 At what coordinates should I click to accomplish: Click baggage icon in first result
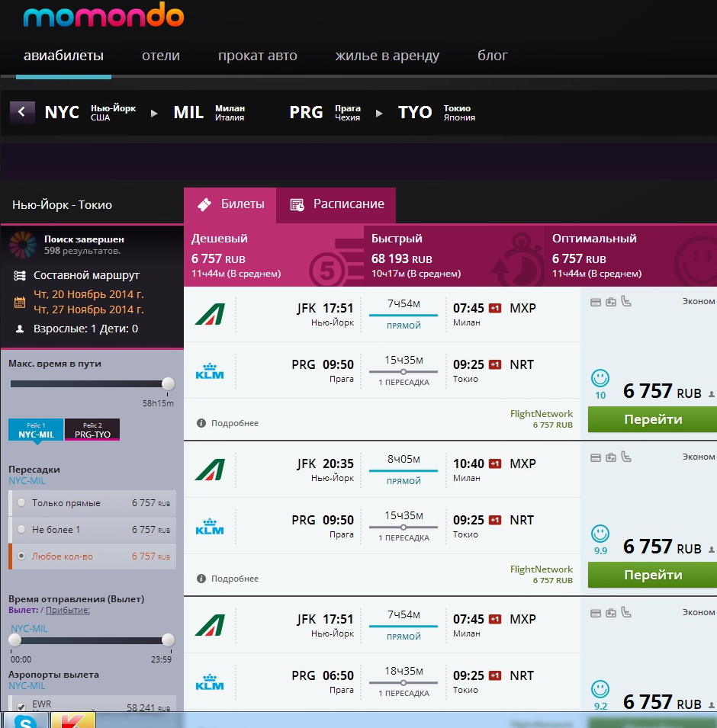point(610,302)
